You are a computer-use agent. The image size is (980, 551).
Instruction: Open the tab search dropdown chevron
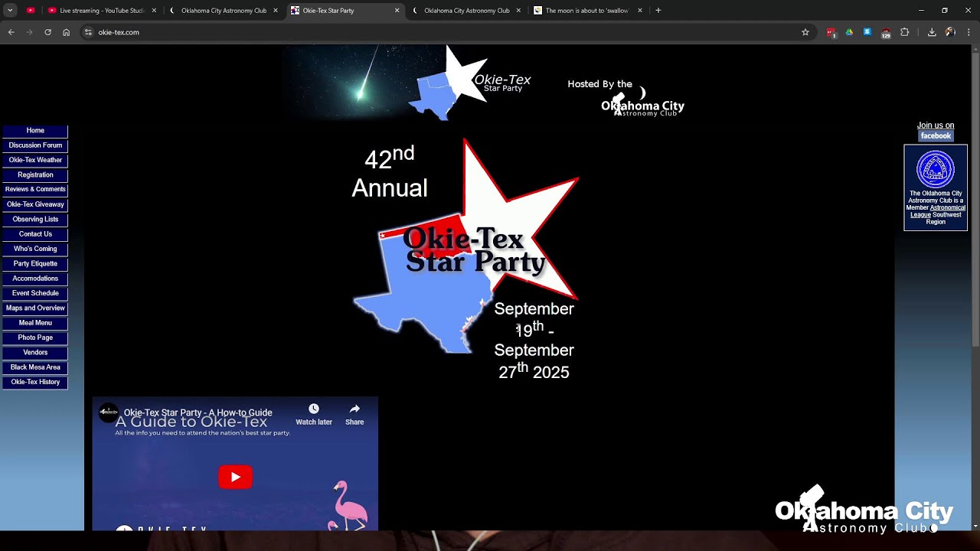tap(10, 11)
